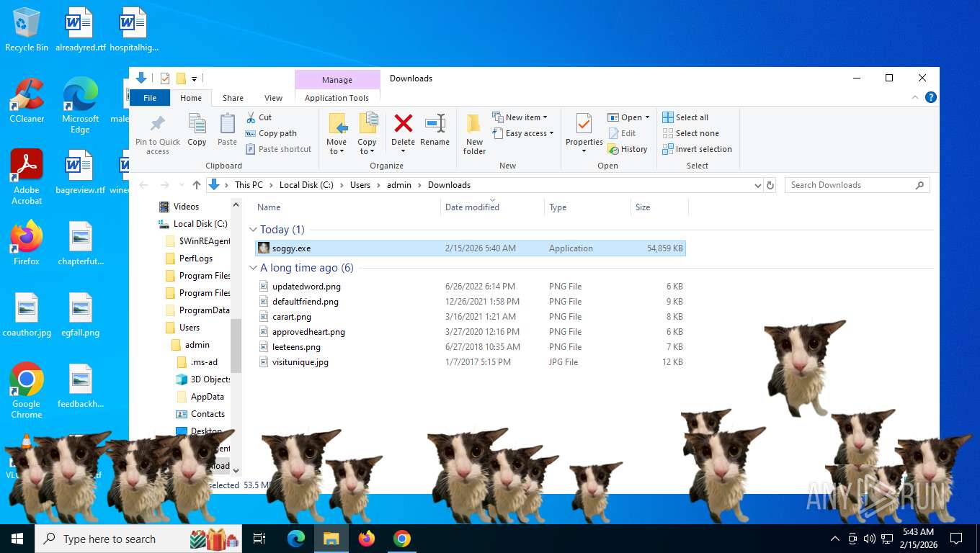This screenshot has height=553, width=980.
Task: Select soggy.exe file
Action: click(471, 248)
